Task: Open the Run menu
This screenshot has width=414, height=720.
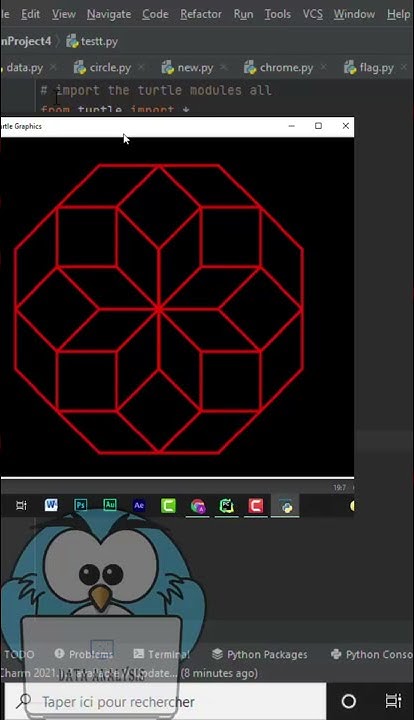Action: pos(243,14)
